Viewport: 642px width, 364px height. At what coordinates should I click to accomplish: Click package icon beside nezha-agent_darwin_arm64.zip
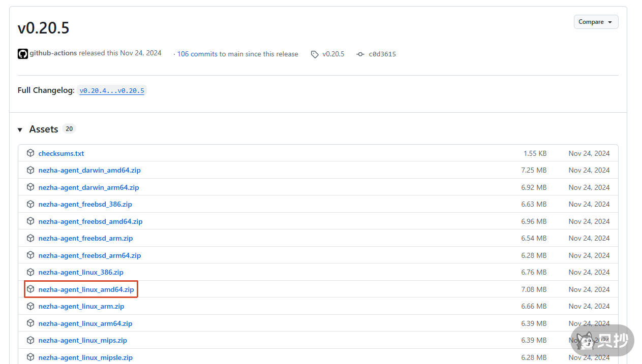click(x=30, y=187)
